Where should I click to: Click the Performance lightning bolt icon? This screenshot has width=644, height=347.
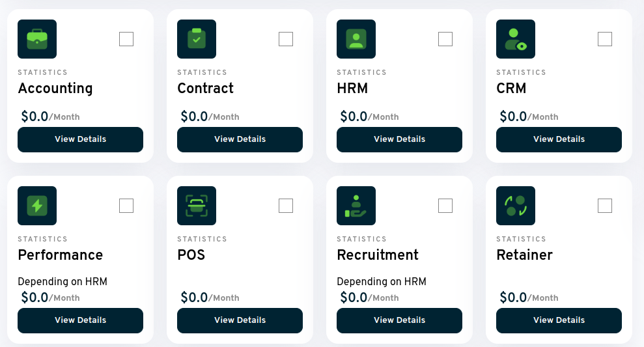(37, 206)
